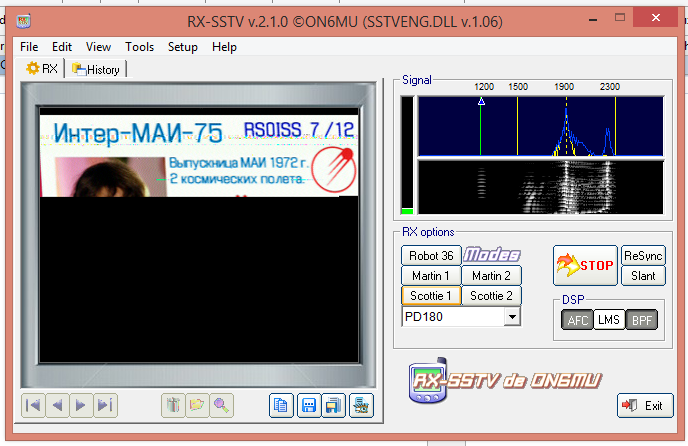Switch to the History tab

(x=97, y=69)
